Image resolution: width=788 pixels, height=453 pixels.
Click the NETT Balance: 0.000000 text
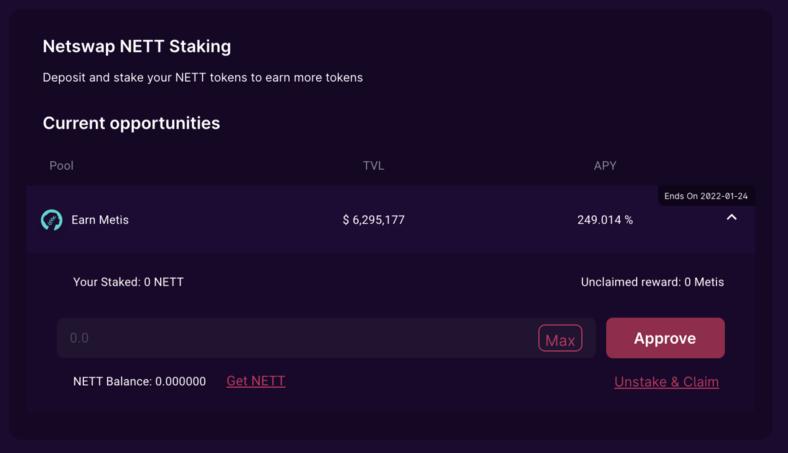139,382
